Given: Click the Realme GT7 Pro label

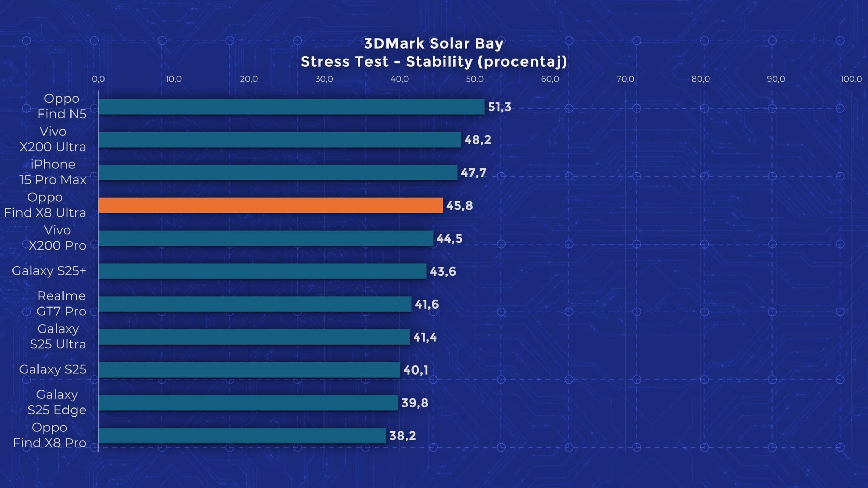Looking at the screenshot, I should (61, 303).
